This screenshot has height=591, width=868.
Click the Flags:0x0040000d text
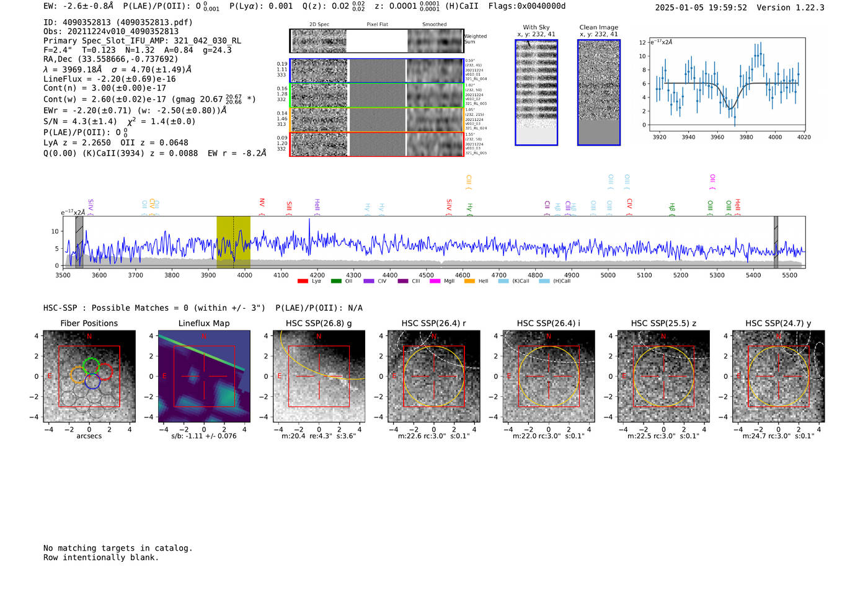pos(527,6)
